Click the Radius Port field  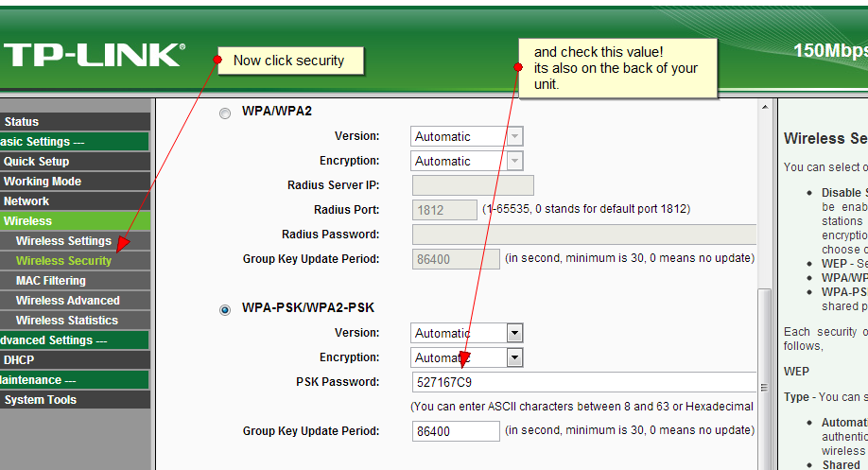pos(444,210)
